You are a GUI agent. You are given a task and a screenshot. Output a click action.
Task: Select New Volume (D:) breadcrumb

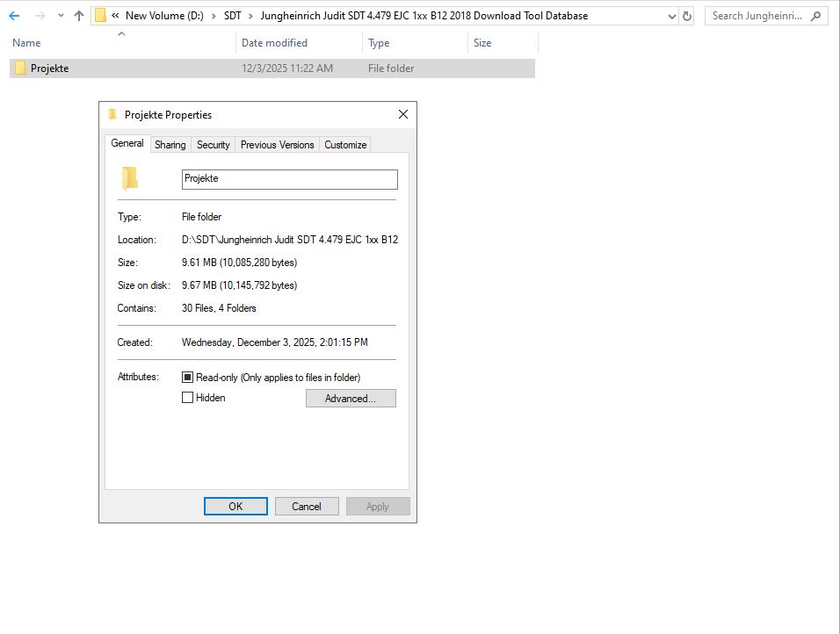164,16
